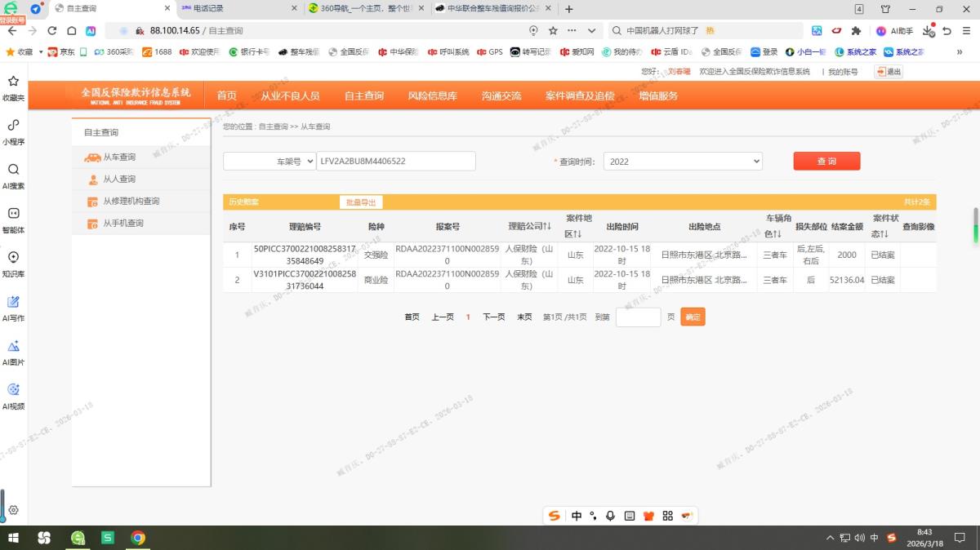Open the 查询时间 year dropdown showing 2022

point(683,162)
